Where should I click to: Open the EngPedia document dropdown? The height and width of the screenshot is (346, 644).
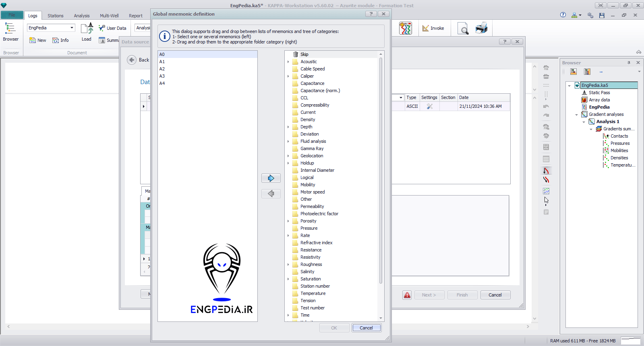(72, 28)
